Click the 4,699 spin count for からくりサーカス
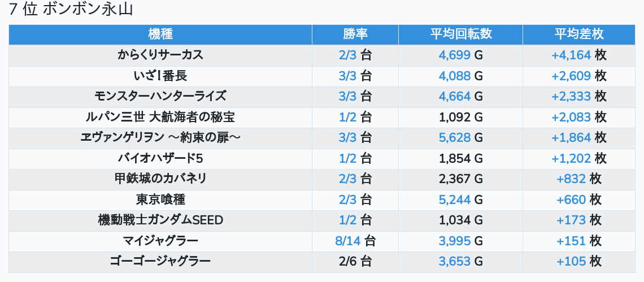Screen dimensions: 644x282 [454, 55]
